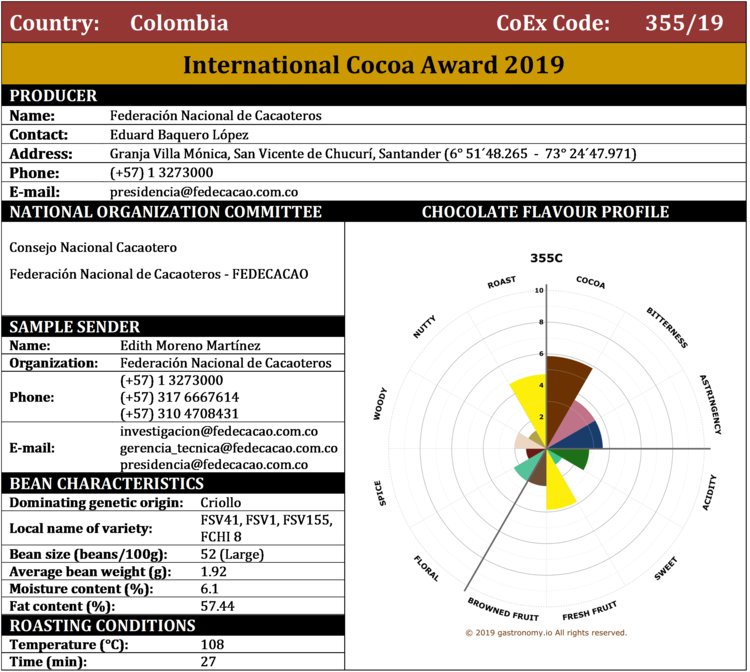Select the beige Woody chart segment
The width and height of the screenshot is (750, 672).
pyautogui.click(x=522, y=442)
